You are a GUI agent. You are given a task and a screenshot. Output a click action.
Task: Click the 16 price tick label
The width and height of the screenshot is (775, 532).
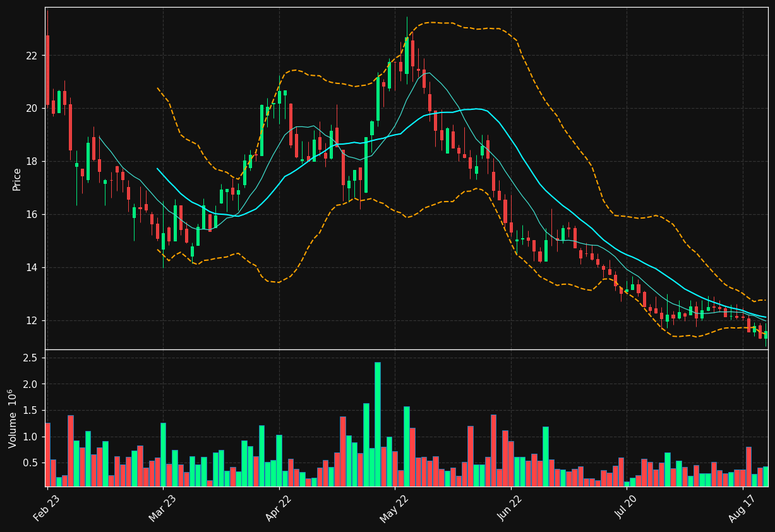point(32,215)
